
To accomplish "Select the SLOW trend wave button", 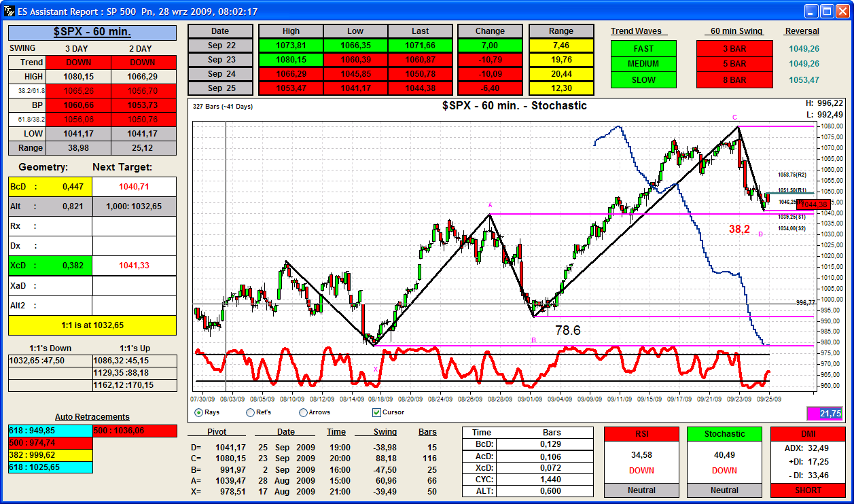I will (643, 79).
